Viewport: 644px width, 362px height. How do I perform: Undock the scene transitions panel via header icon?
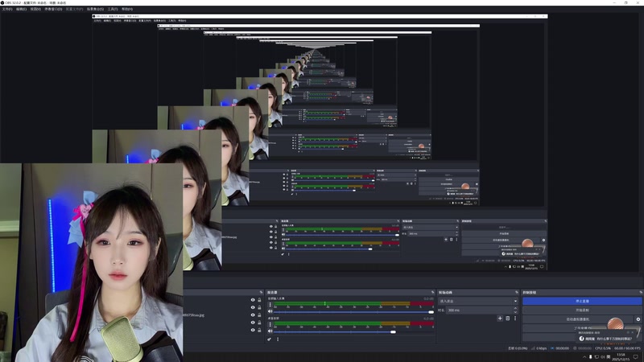pos(517,292)
